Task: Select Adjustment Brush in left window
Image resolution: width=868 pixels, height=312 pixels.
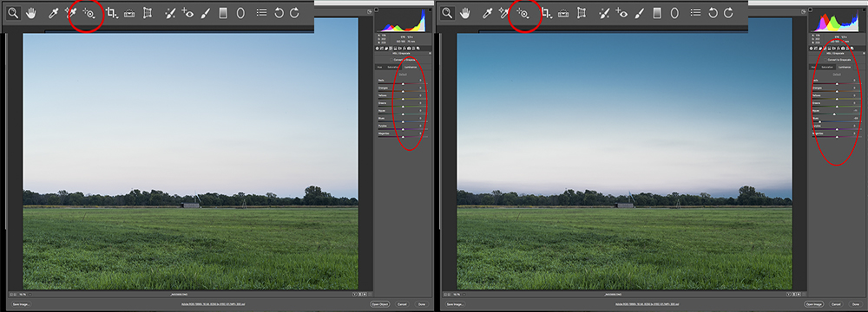Action: [206, 13]
